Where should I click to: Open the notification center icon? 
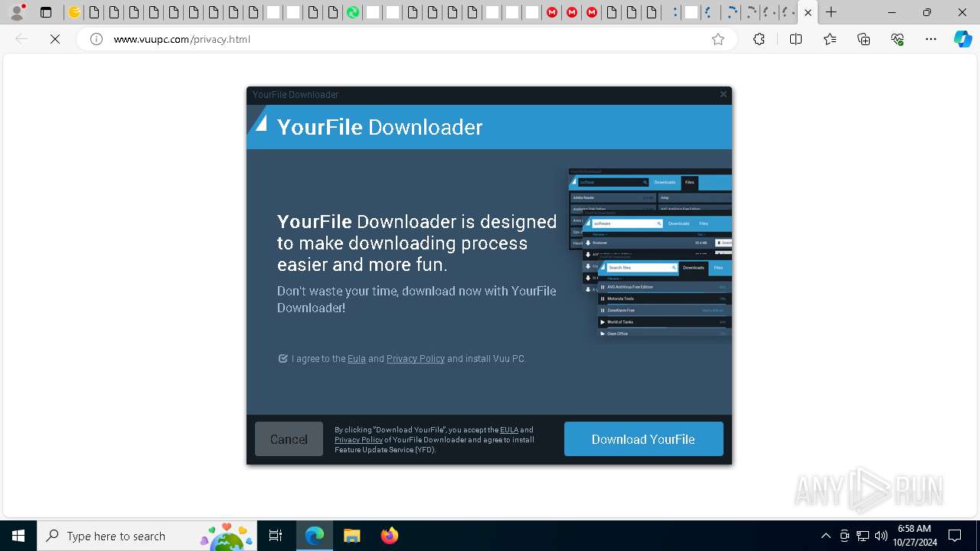(955, 536)
